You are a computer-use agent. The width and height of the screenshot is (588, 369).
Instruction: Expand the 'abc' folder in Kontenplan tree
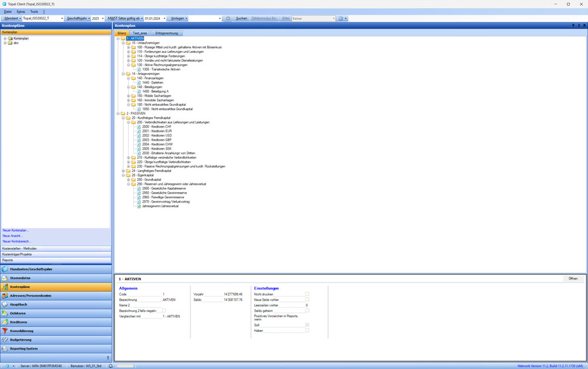click(5, 43)
